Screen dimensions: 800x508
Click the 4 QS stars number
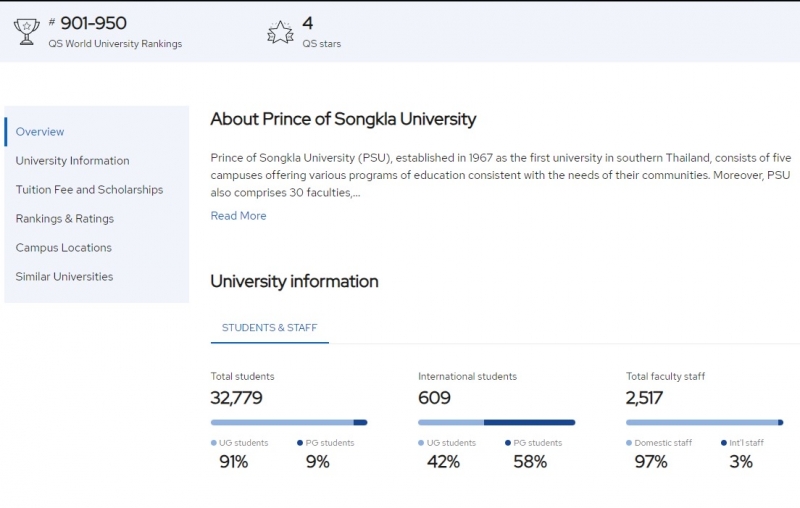pos(308,23)
